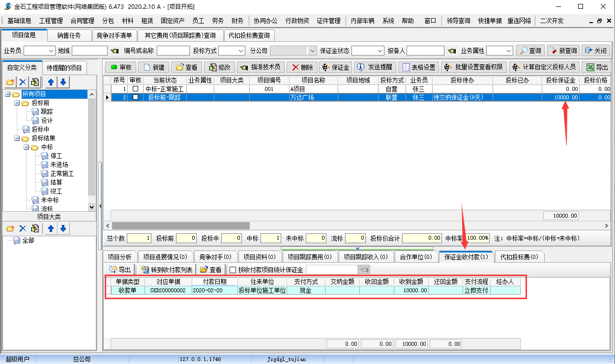
Task: Click the lookup icon next to the 地域 field
Action: [115, 51]
